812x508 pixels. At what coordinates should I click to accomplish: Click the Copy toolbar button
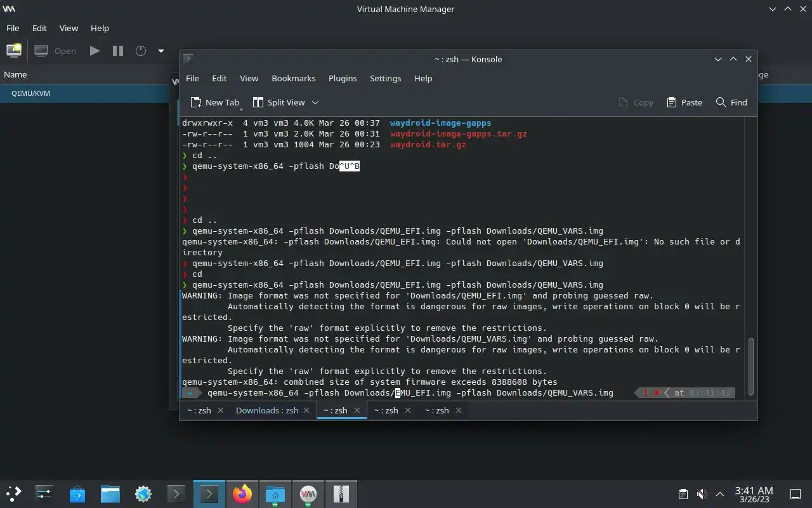point(636,102)
